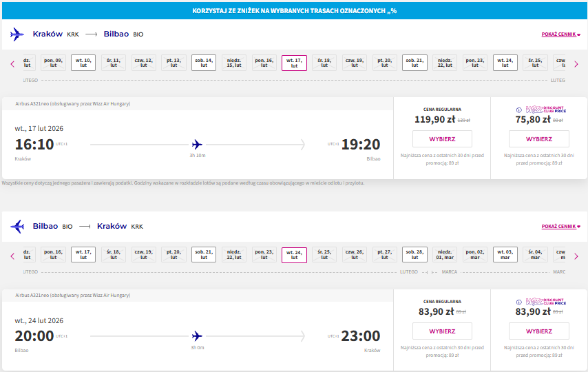Expand POKAŻ CENNIK for Bilbao–Kraków flight
Viewport: 588px width, 372px height.
click(x=560, y=227)
